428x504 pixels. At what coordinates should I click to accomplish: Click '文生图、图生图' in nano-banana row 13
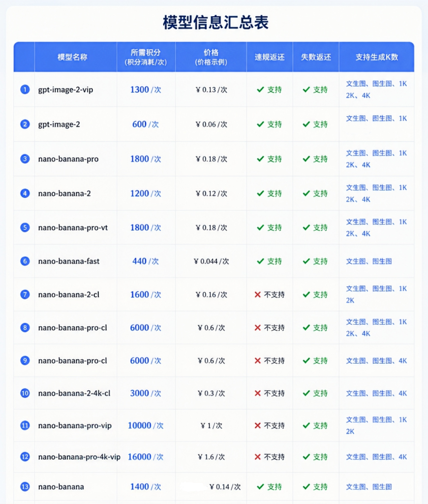point(369,487)
